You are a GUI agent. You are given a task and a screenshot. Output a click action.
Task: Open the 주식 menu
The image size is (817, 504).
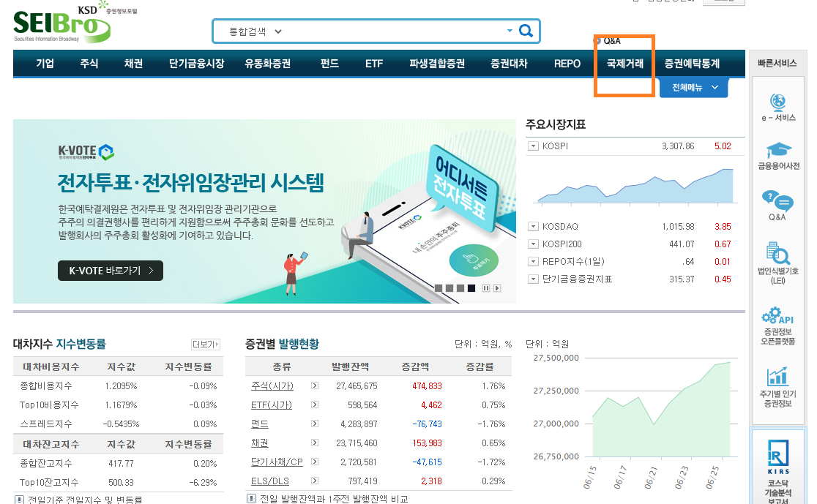[x=89, y=64]
